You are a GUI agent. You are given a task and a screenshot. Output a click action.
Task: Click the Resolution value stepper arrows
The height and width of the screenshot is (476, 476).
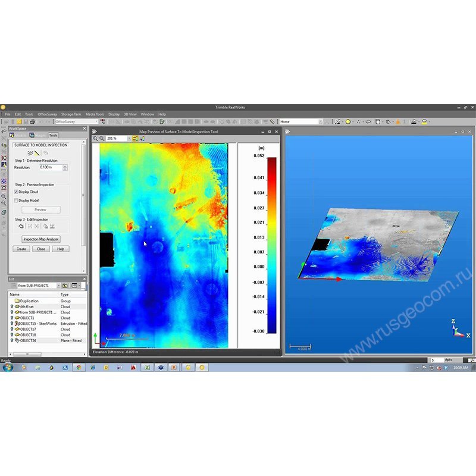tap(65, 168)
